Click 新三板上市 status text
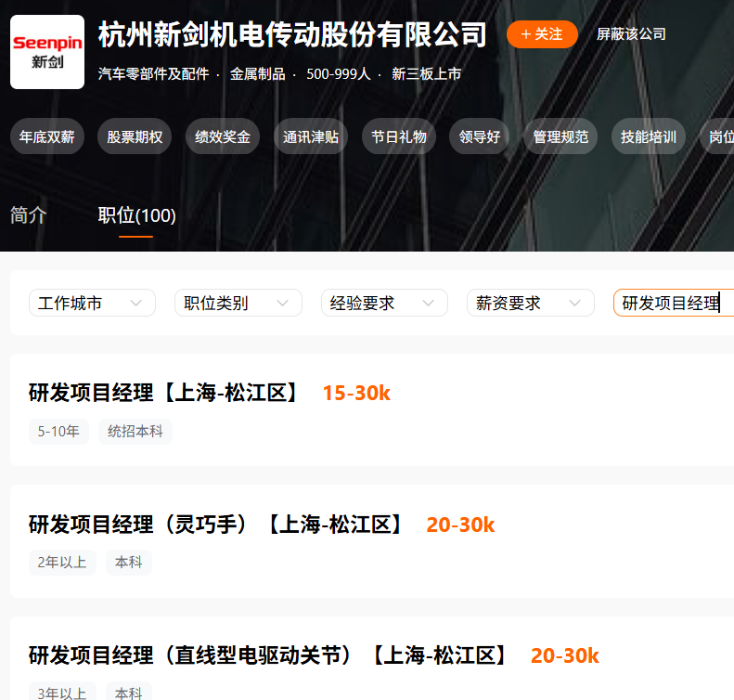The width and height of the screenshot is (734, 700). point(427,74)
